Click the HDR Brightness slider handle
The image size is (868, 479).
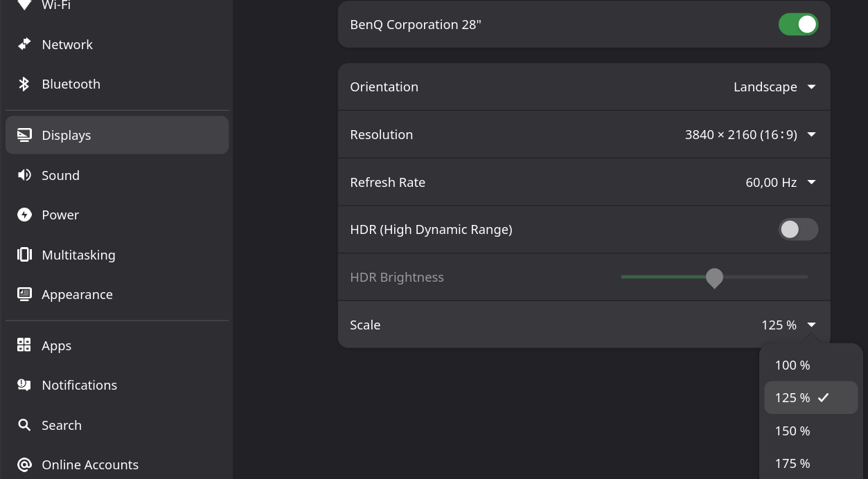point(714,278)
